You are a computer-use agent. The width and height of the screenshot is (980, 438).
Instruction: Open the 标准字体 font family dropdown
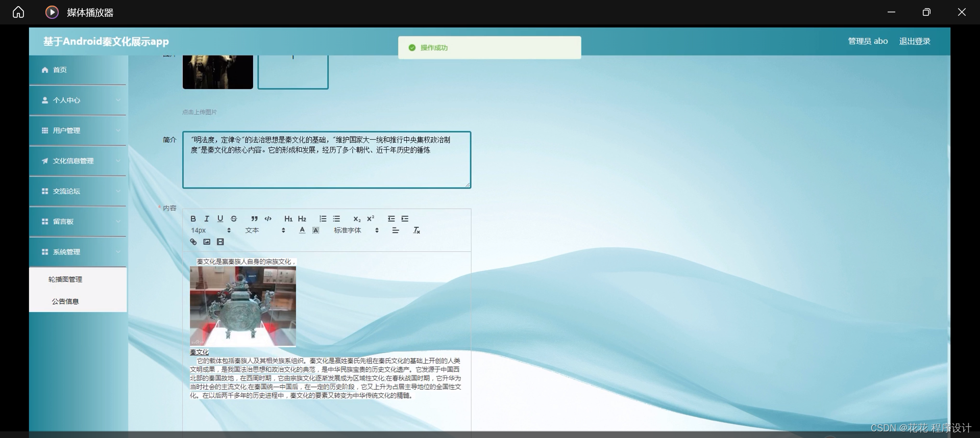(x=356, y=230)
